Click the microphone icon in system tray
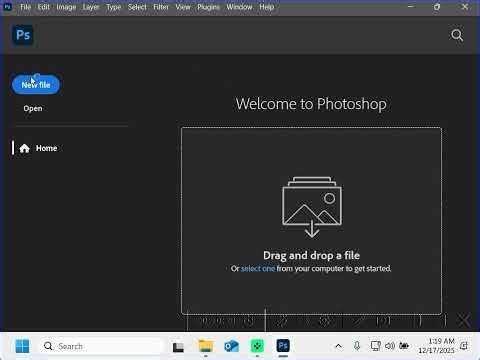The width and height of the screenshot is (480, 360). 357,346
